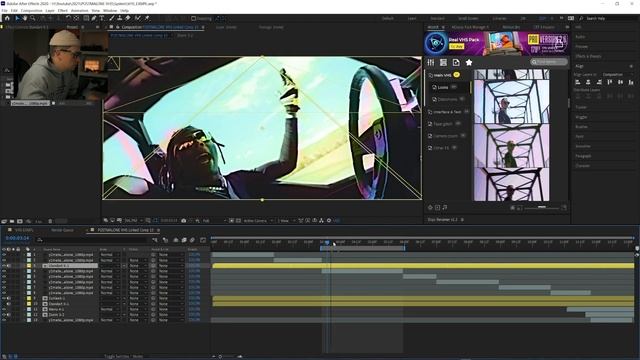The height and width of the screenshot is (360, 640).
Task: Select the Clone Stamp tool
Action: click(120, 18)
